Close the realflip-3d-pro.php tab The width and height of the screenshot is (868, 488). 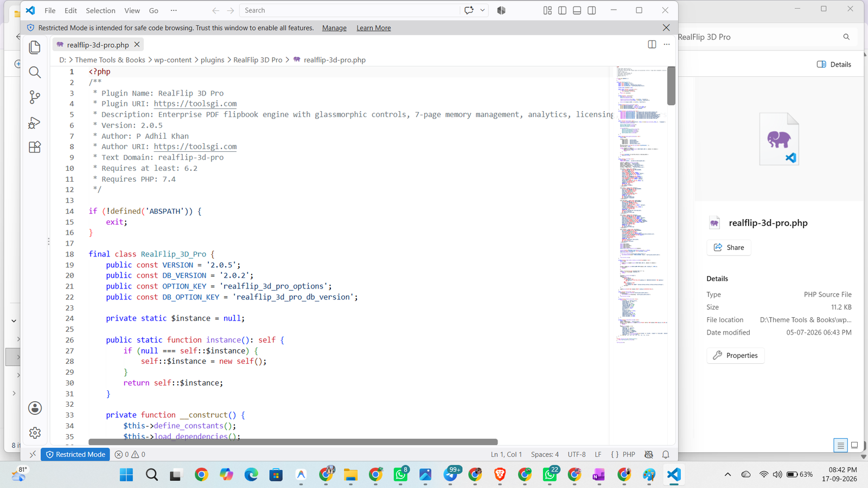[x=137, y=44]
